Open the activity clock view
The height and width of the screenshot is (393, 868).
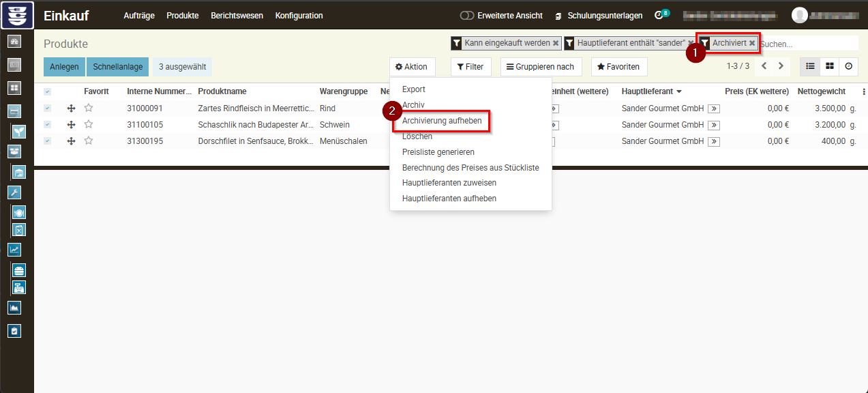[849, 66]
